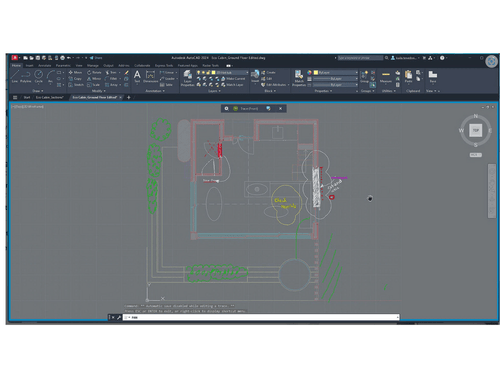Click the command line input field
Viewport: 500px width, 375px height.
coord(261,317)
